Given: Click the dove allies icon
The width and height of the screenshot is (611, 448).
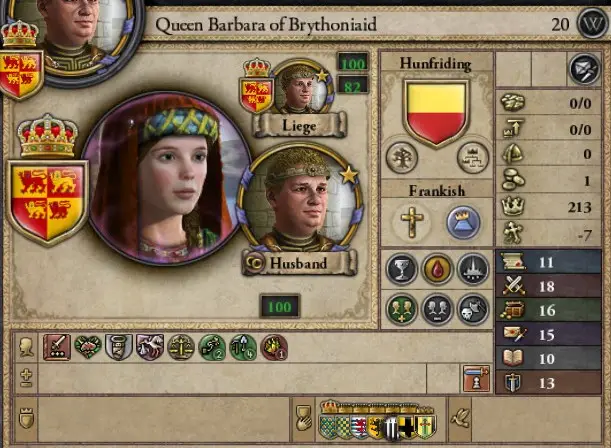Looking at the screenshot, I should click(x=460, y=419).
